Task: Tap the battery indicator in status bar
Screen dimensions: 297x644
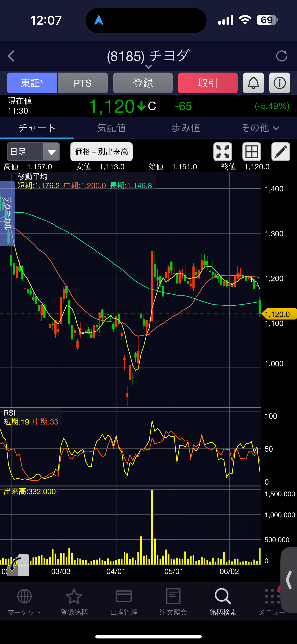Action: (x=268, y=20)
